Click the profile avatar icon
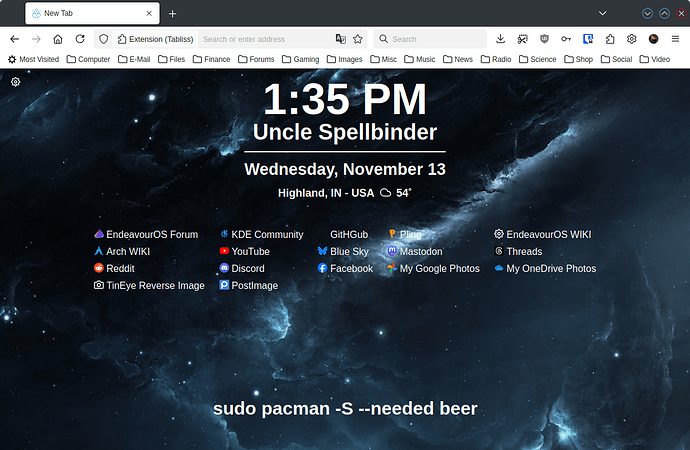This screenshot has width=690, height=450. pyautogui.click(x=653, y=39)
